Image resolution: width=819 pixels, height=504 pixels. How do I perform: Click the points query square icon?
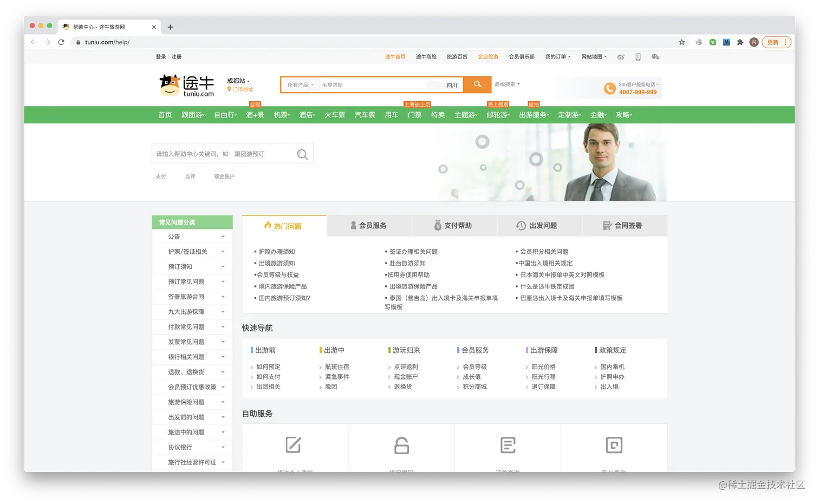click(614, 445)
